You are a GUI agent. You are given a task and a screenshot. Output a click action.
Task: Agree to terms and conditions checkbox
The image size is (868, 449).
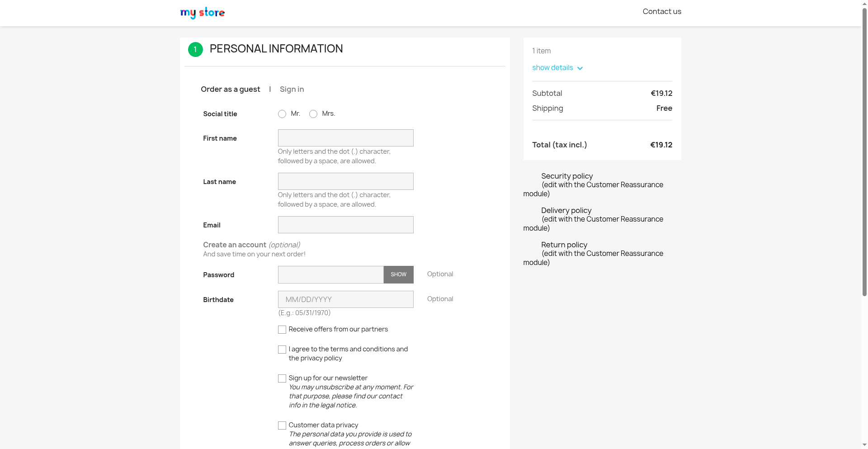point(282,350)
